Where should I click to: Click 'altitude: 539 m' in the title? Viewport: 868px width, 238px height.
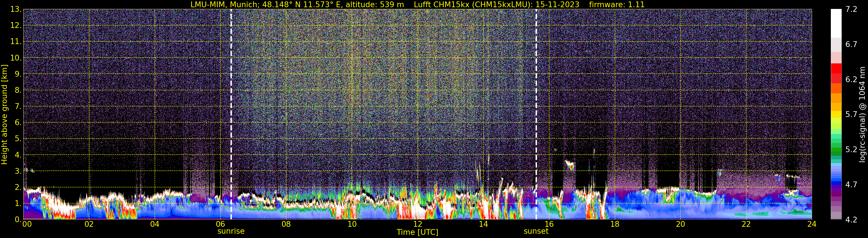375,5
